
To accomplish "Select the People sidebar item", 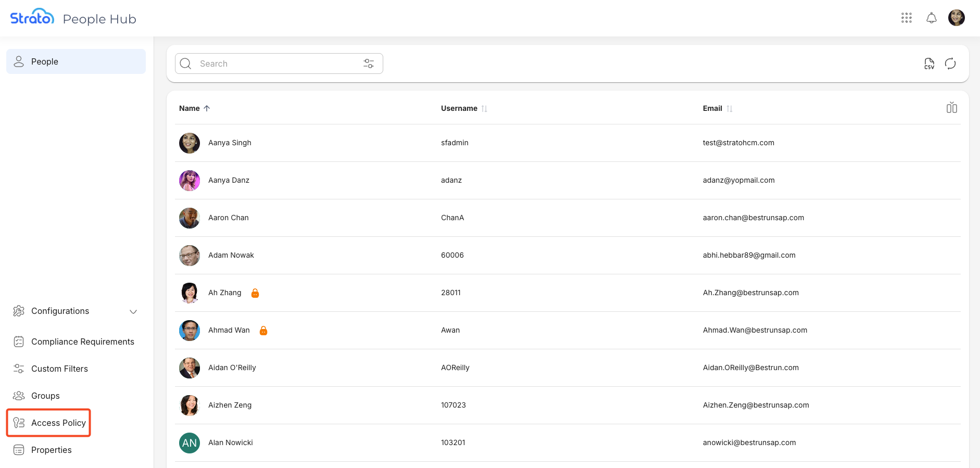I will coord(76,61).
